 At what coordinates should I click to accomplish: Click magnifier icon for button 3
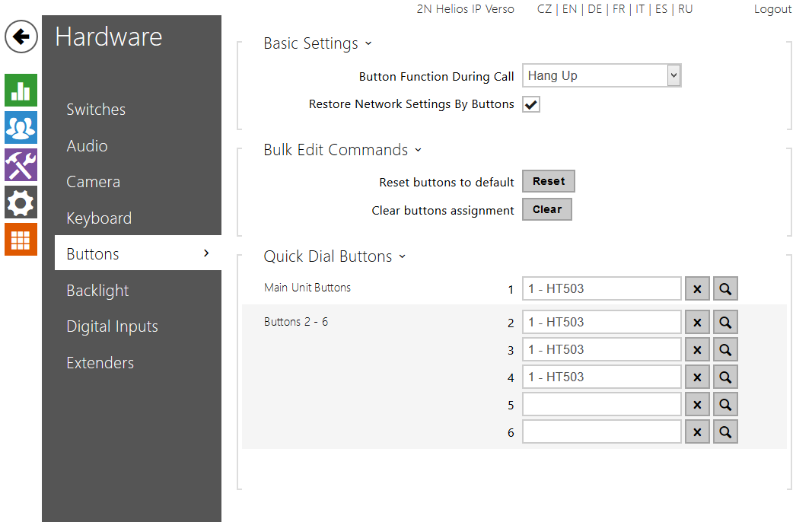pyautogui.click(x=725, y=350)
